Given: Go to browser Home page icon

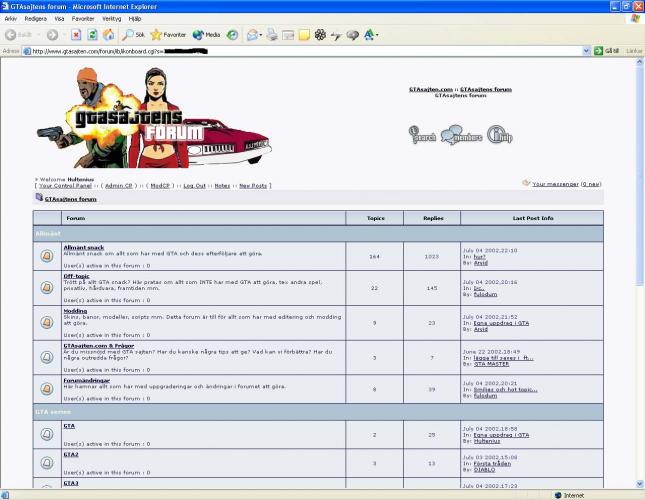Looking at the screenshot, I should tap(108, 35).
